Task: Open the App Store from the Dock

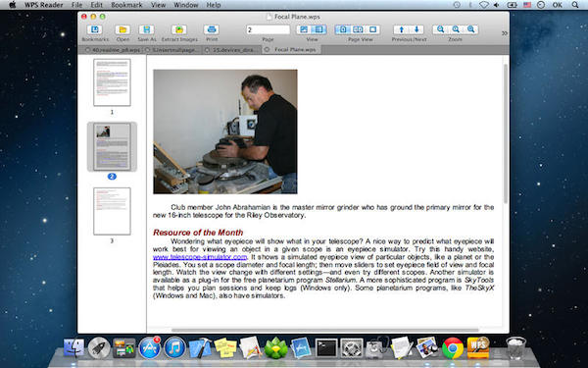Action: (150, 347)
